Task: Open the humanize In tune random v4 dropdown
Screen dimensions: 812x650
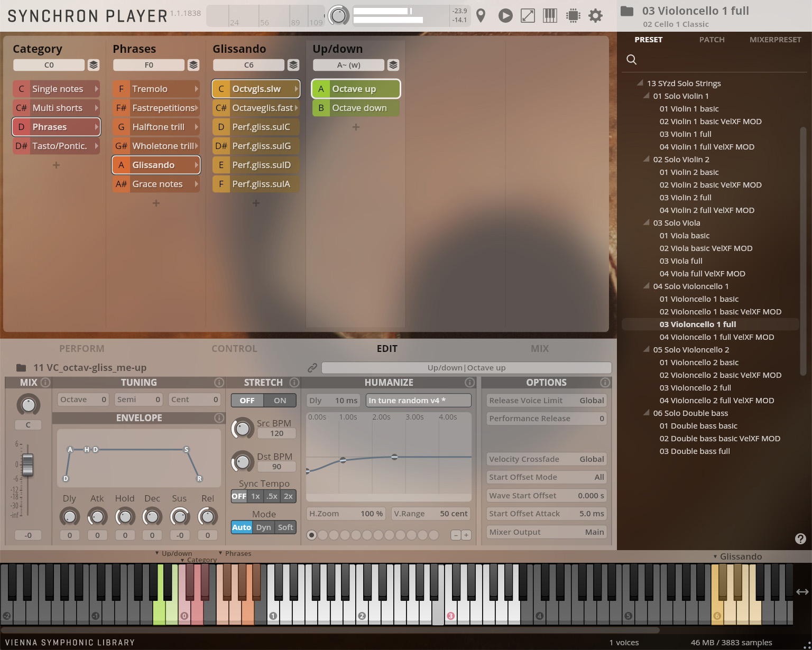Action: [x=418, y=400]
